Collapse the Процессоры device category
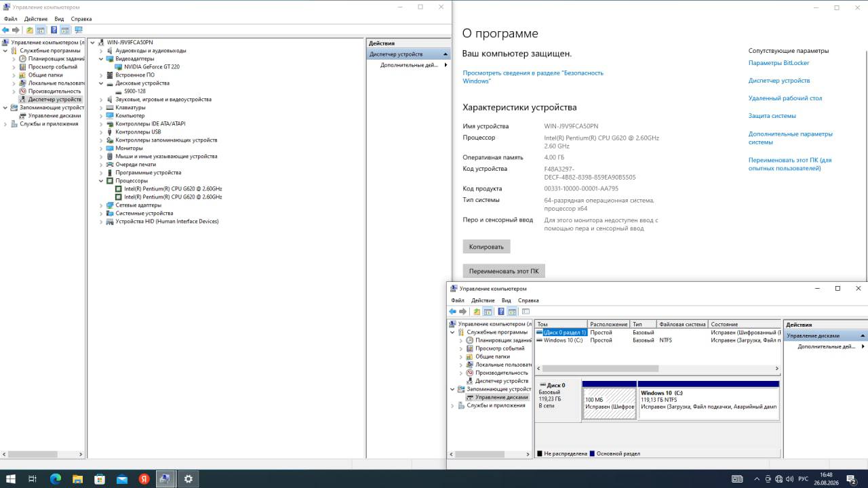The width and height of the screenshot is (868, 488). click(x=102, y=181)
